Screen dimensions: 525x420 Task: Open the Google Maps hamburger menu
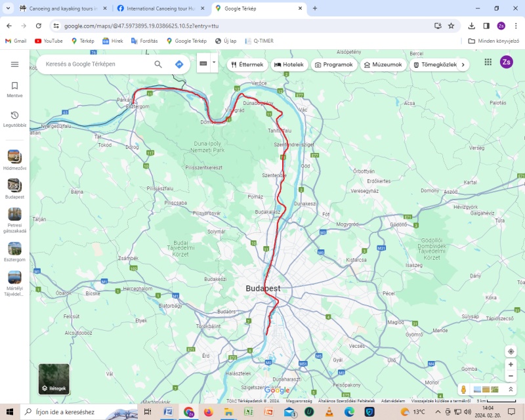click(x=14, y=64)
